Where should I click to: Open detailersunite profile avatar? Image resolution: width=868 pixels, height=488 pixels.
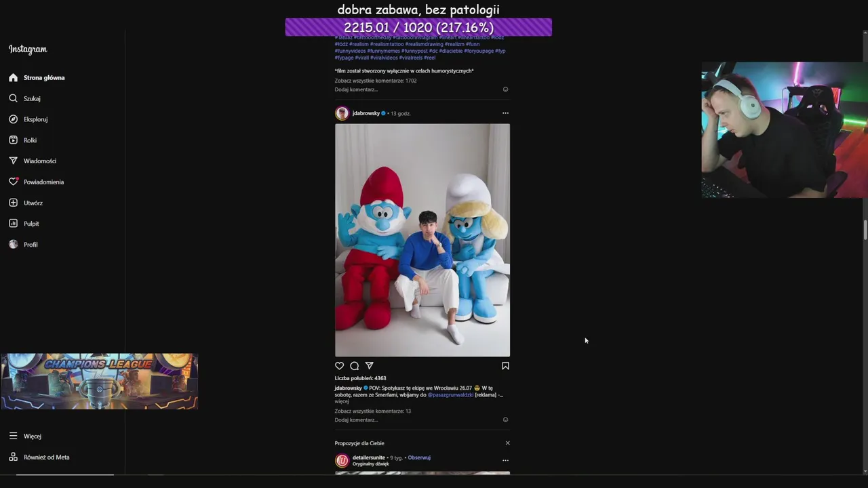click(x=342, y=461)
